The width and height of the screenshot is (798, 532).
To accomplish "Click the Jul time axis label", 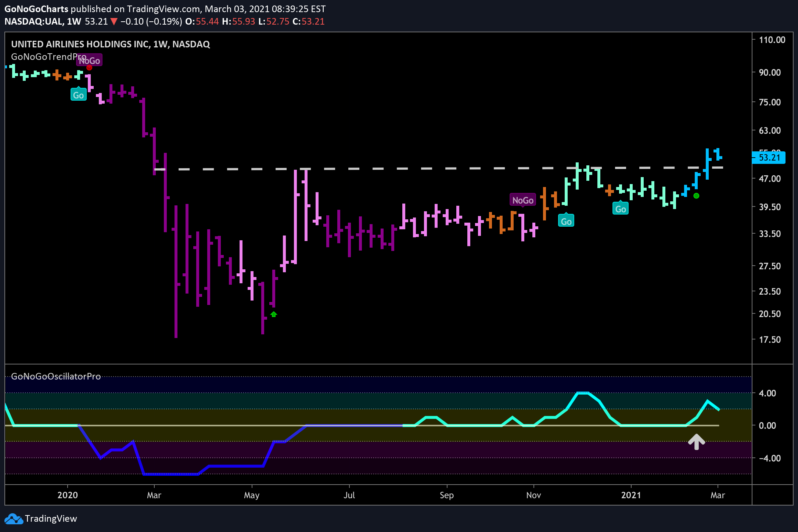I will click(x=349, y=495).
